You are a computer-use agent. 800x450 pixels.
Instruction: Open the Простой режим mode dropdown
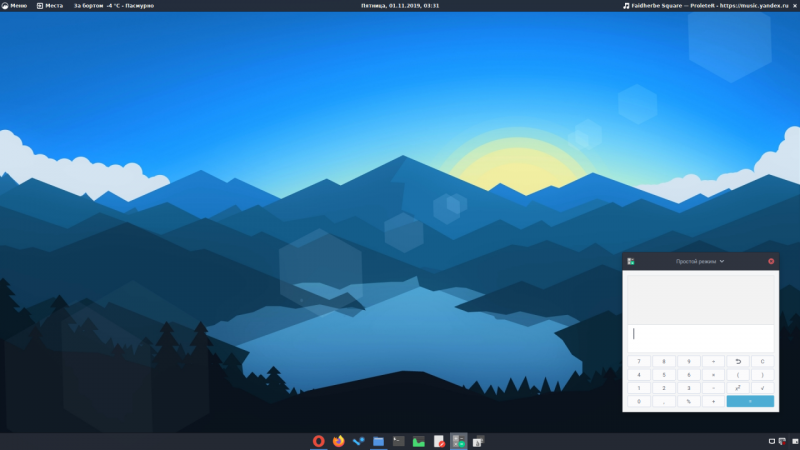click(x=700, y=261)
